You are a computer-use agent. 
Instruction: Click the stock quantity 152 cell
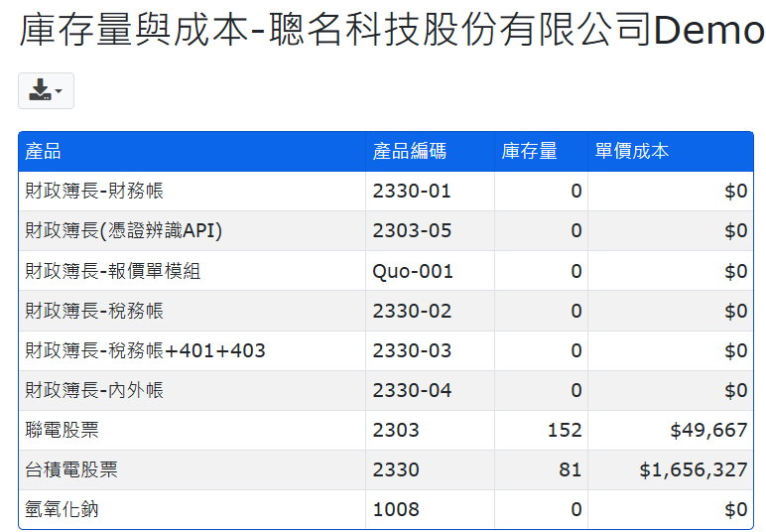point(564,430)
